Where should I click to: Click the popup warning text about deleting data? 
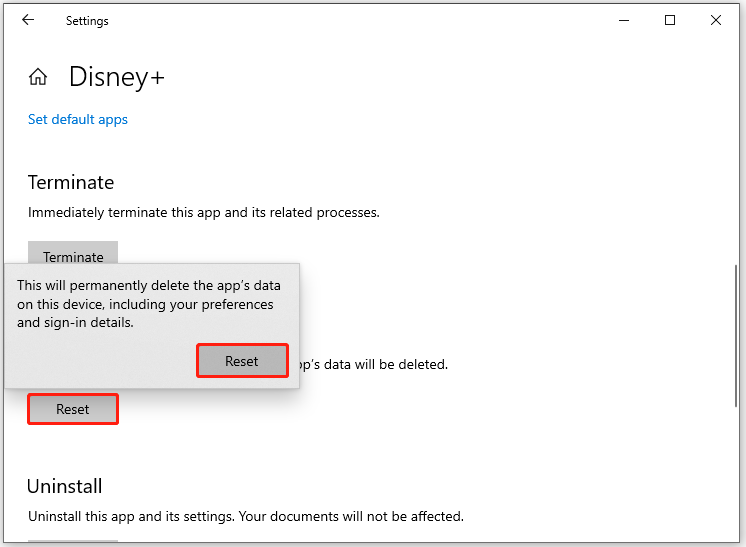click(149, 304)
